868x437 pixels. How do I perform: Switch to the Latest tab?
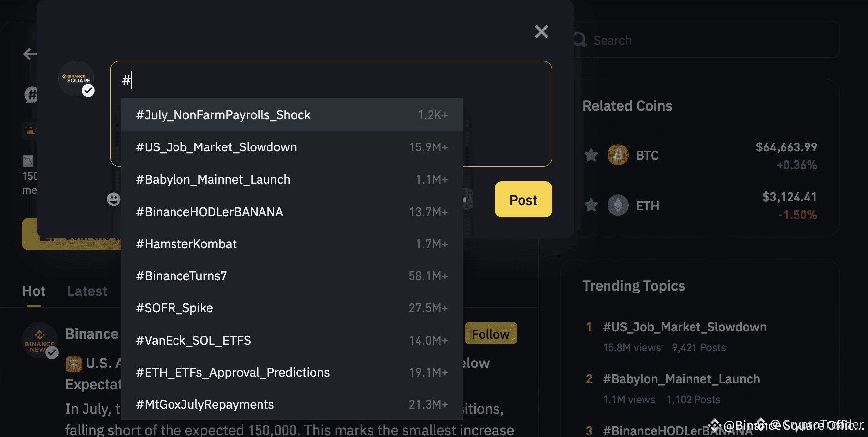click(x=87, y=291)
